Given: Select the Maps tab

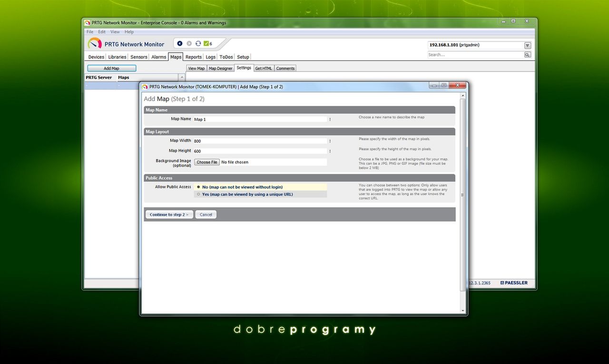Looking at the screenshot, I should [x=176, y=57].
